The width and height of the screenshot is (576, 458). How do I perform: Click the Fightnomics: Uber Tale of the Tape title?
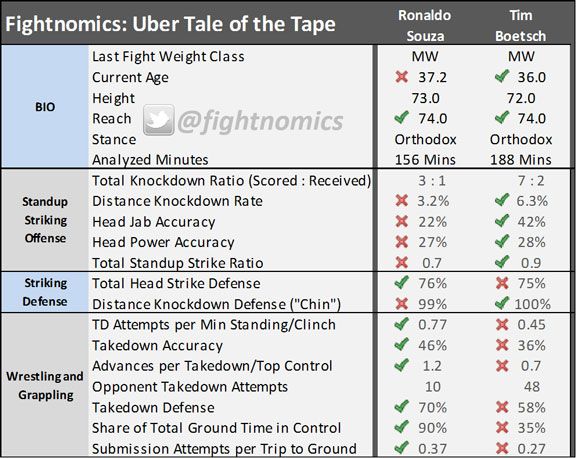click(170, 24)
